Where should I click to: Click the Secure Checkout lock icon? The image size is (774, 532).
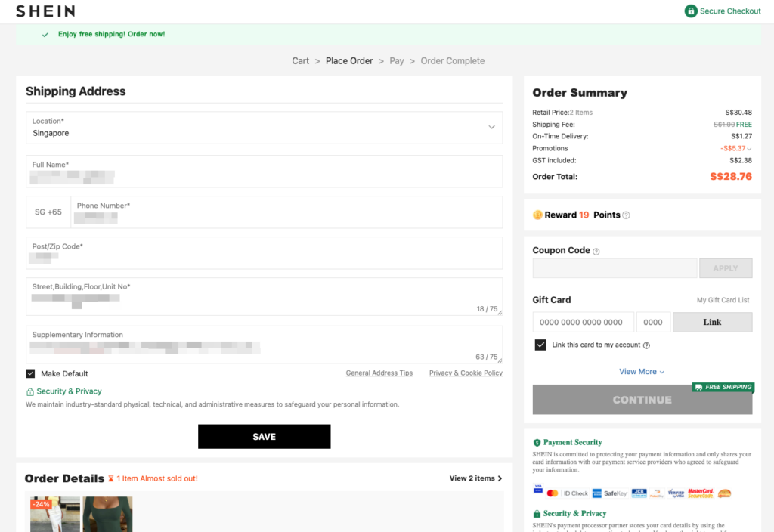(x=690, y=11)
